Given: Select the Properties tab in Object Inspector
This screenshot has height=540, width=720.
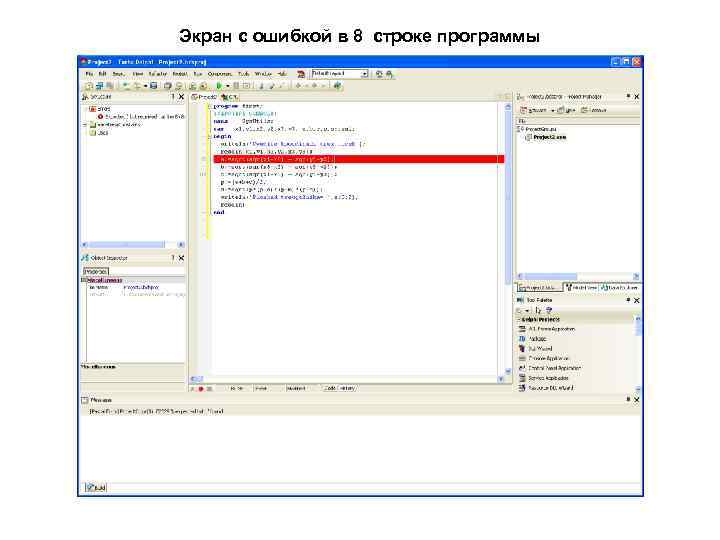Looking at the screenshot, I should 96,271.
